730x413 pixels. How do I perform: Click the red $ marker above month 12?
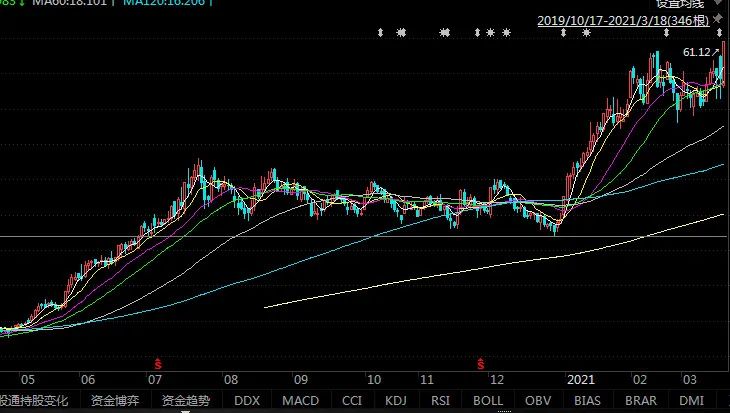point(481,361)
